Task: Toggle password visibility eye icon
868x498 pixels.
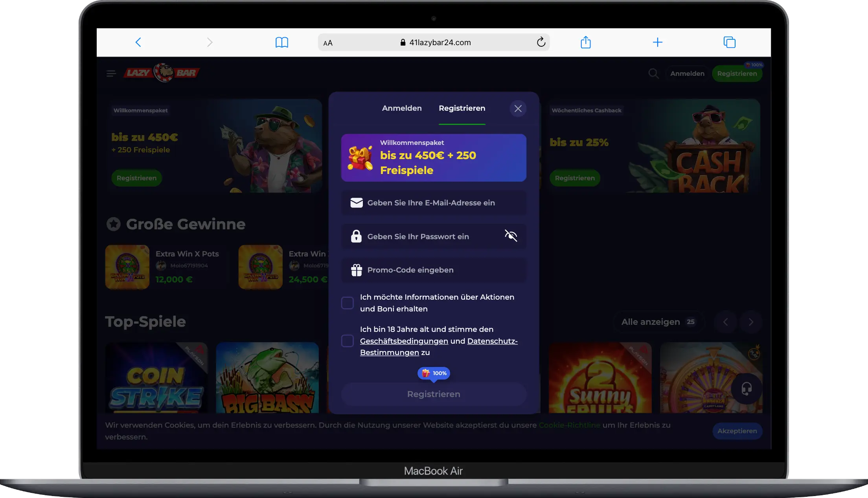Action: (511, 236)
